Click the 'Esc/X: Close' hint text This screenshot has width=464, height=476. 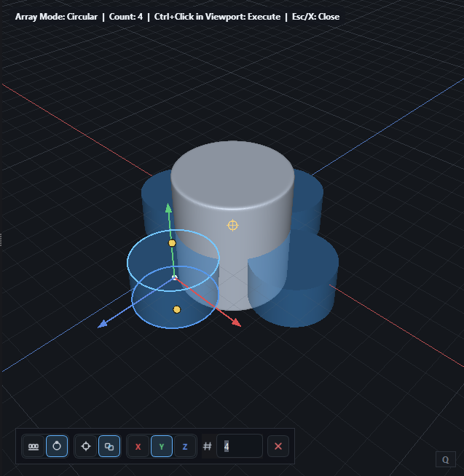(x=315, y=17)
